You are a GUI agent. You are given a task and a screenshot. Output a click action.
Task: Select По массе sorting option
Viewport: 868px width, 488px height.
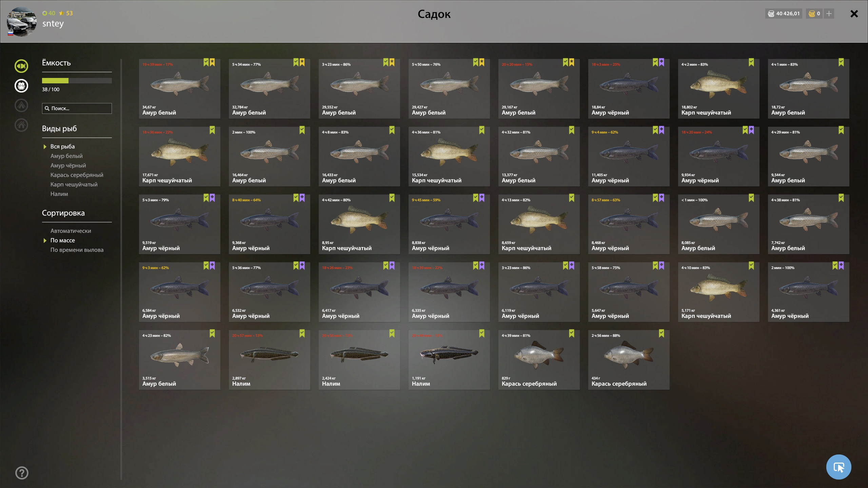(x=63, y=240)
